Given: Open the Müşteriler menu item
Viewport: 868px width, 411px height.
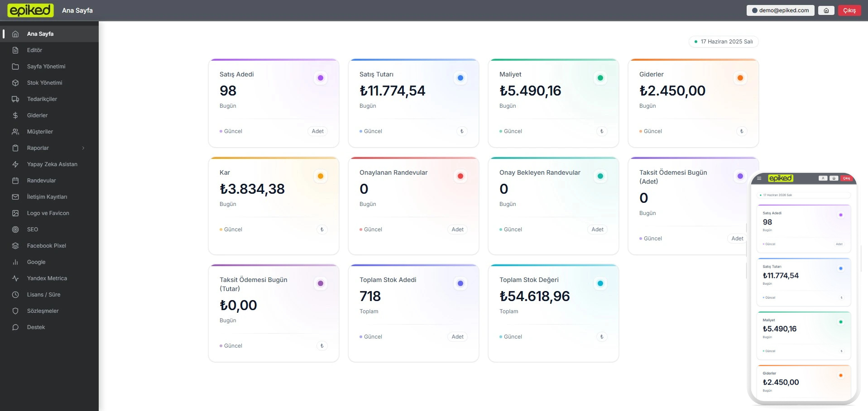Looking at the screenshot, I should (x=40, y=132).
